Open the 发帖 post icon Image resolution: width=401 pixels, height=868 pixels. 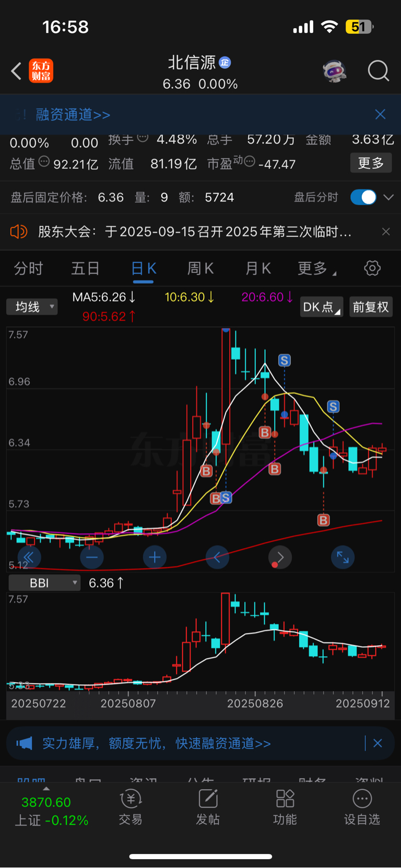coord(208,807)
